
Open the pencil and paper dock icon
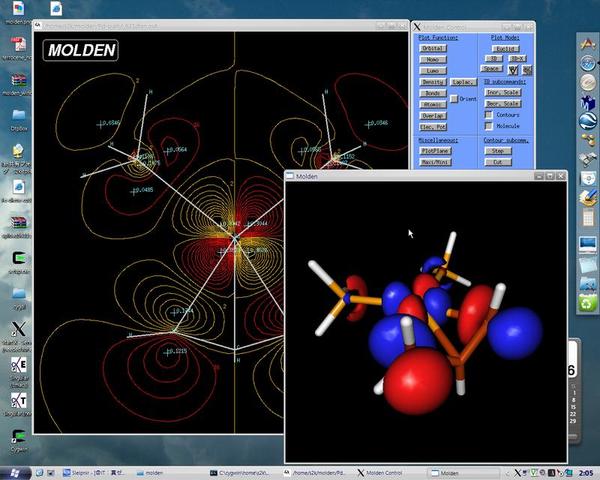[588, 198]
